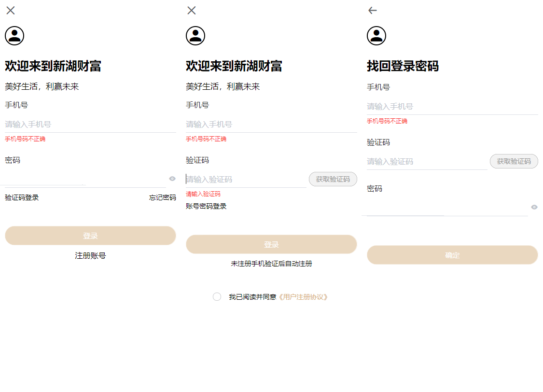This screenshot has height=392, width=543.
Task: Click red 请输入验证码 error message
Action: pos(203,194)
